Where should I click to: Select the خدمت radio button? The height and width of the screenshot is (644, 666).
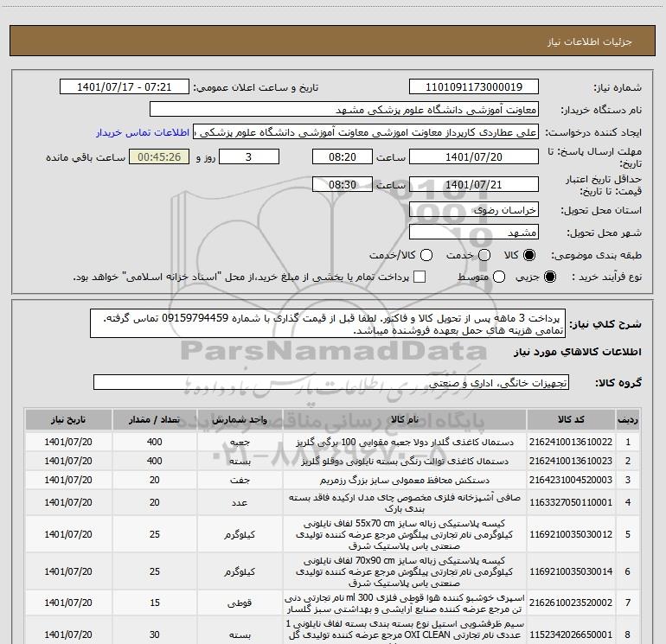pos(484,255)
